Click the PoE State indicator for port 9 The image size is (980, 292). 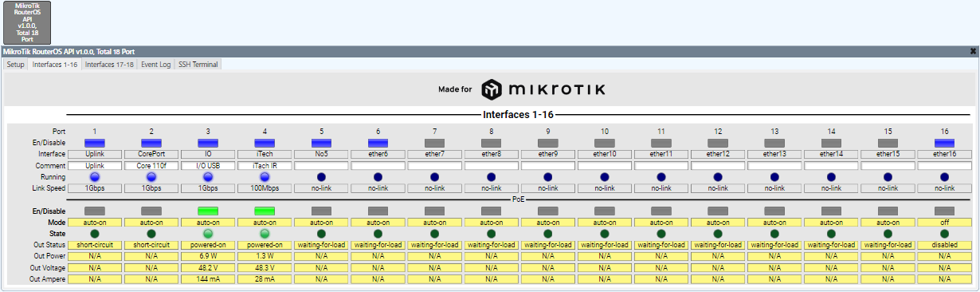click(x=548, y=233)
